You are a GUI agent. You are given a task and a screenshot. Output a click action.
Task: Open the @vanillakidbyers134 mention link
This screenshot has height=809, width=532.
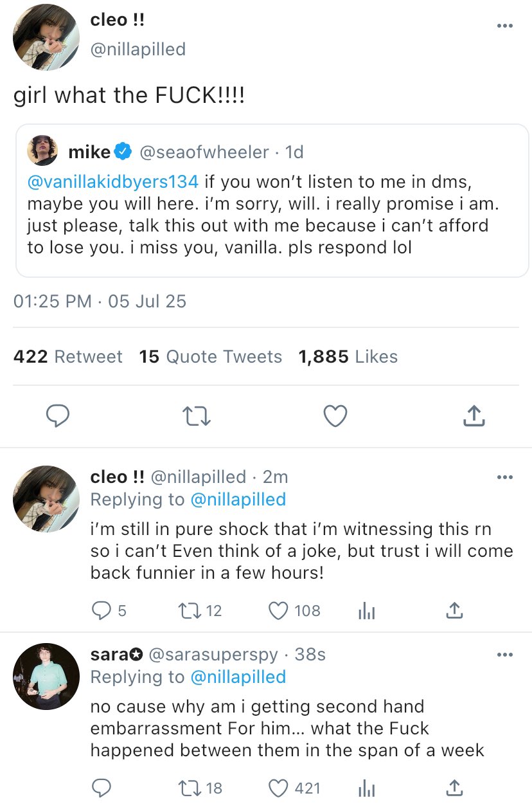click(113, 181)
